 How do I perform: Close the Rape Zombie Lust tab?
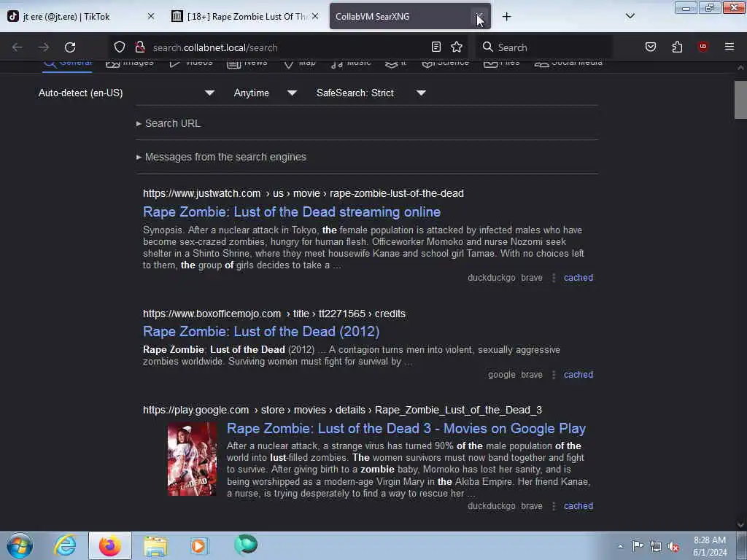pyautogui.click(x=315, y=16)
